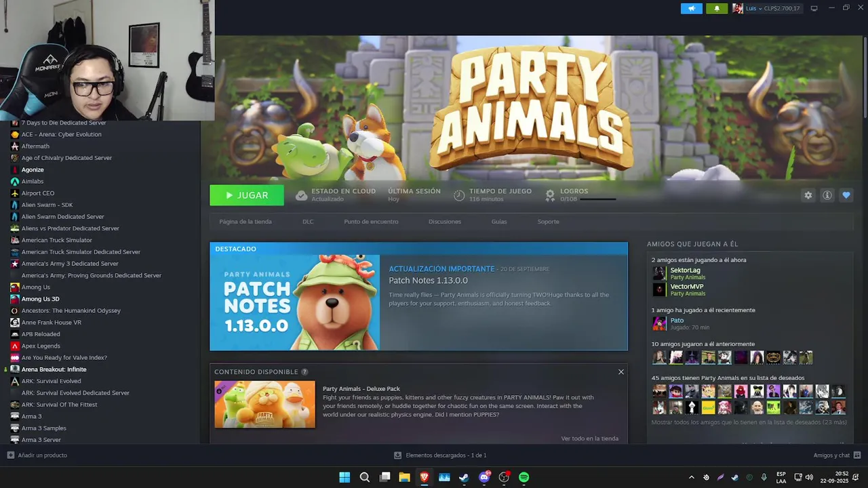Image resolution: width=868 pixels, height=488 pixels.
Task: Click Añadir un producto
Action: [37, 455]
